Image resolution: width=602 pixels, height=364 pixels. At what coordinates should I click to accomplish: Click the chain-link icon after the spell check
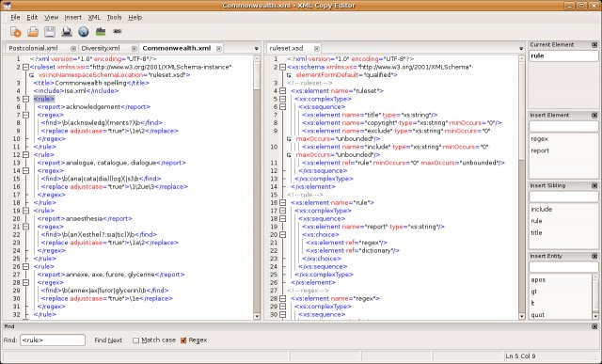point(117,31)
